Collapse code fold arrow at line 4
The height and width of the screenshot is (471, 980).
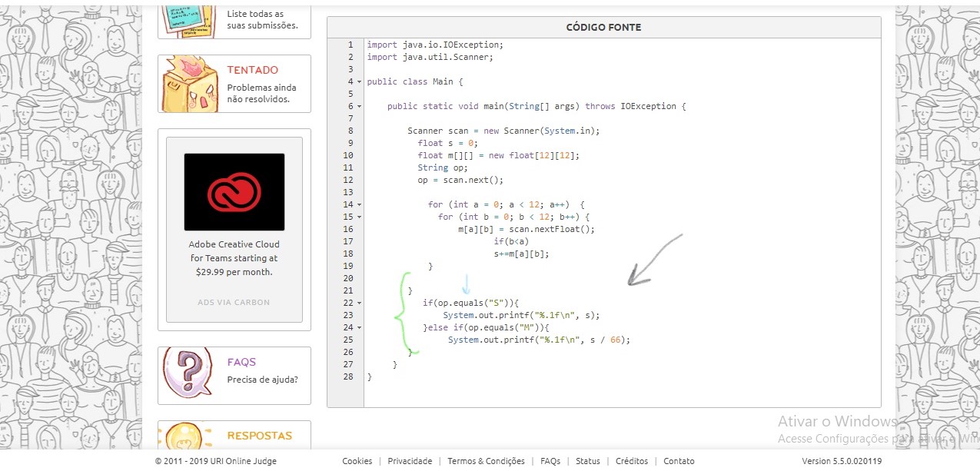tap(360, 81)
